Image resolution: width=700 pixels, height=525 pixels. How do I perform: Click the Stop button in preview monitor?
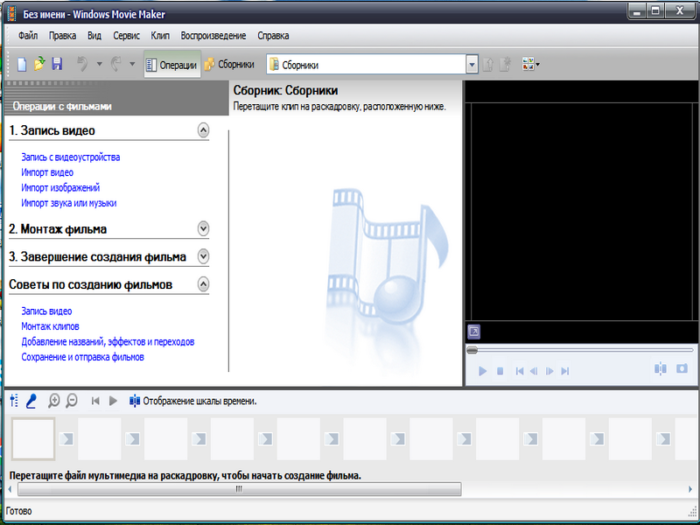[500, 371]
